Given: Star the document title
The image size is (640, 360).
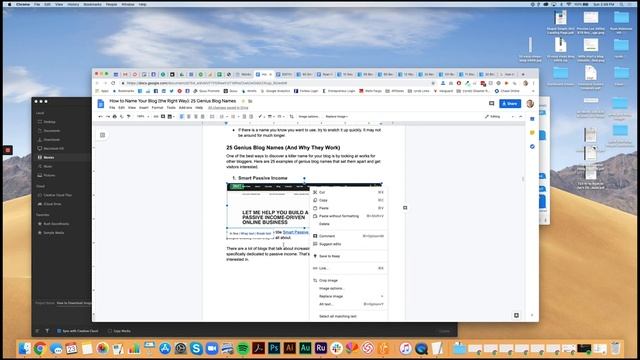Looking at the screenshot, I should 243,101.
